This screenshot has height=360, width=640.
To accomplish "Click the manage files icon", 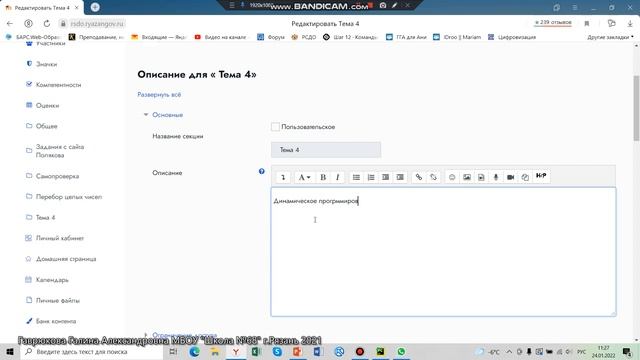I will tap(525, 177).
